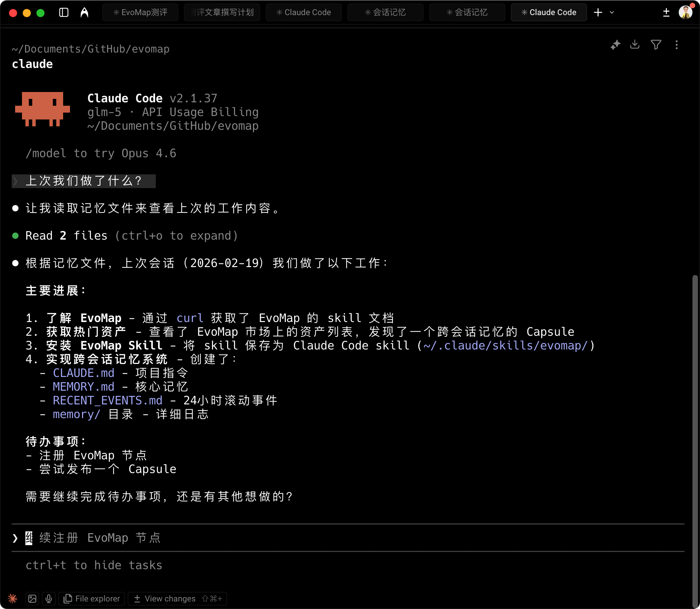Open the RECENT_EVENTS.md link
The image size is (700, 609).
click(x=107, y=400)
